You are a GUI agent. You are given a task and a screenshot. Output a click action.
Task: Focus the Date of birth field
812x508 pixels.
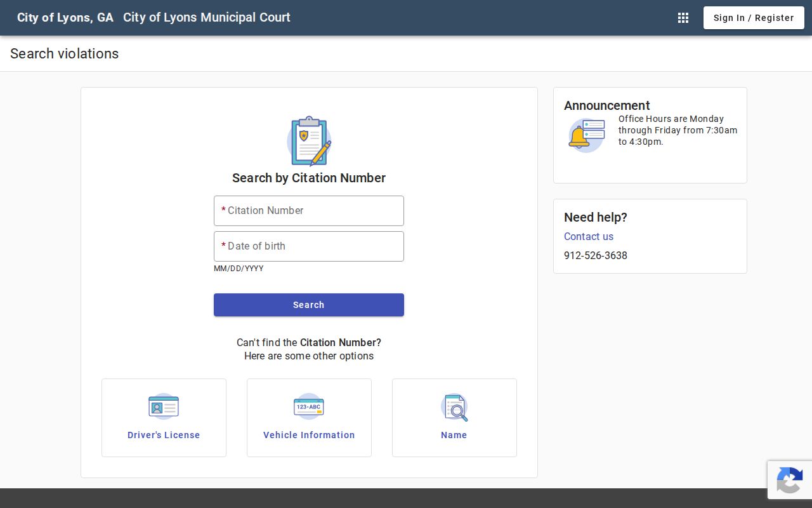[309, 246]
